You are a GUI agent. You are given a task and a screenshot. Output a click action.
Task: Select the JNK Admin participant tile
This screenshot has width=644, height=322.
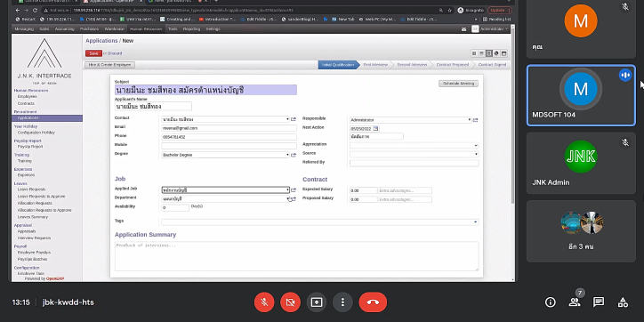pos(581,163)
